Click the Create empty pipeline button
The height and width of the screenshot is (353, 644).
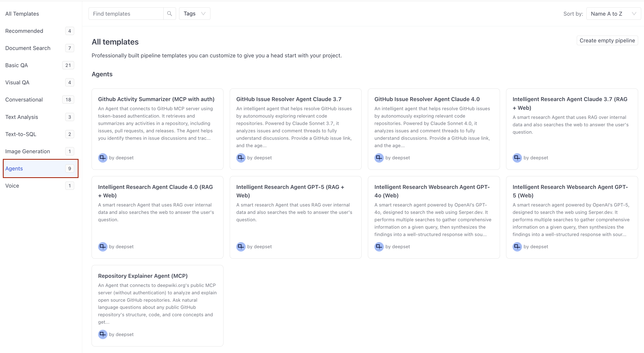coord(607,40)
